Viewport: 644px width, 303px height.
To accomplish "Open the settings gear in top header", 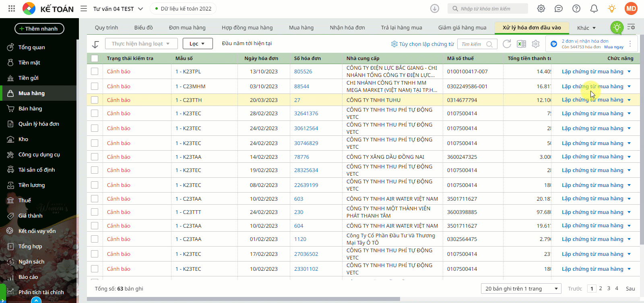I will tap(541, 8).
